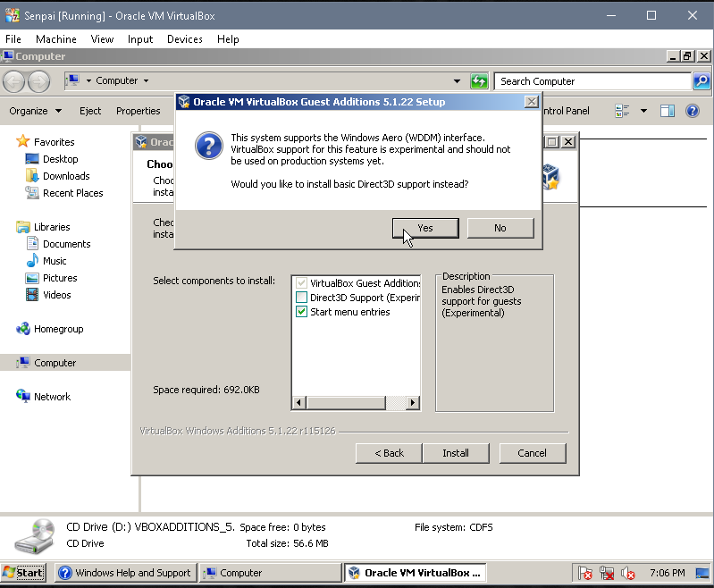Toggle Direct3D Support checkbox

[x=301, y=298]
